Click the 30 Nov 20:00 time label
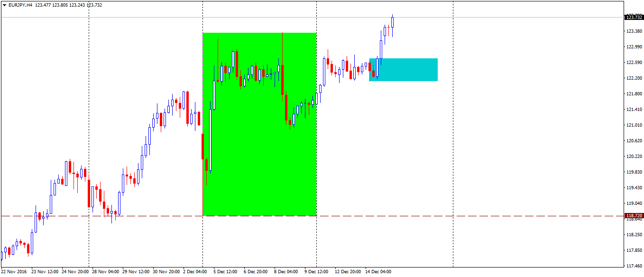 [166, 272]
